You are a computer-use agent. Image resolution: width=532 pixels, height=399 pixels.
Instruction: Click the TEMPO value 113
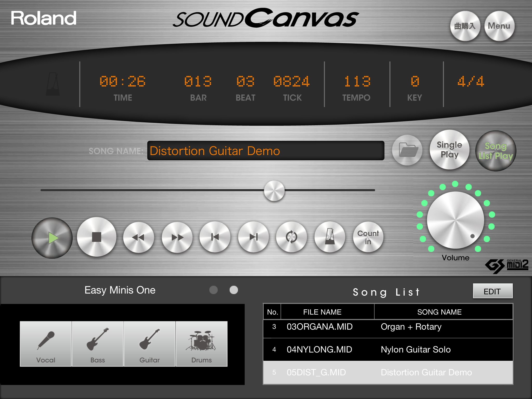[357, 81]
